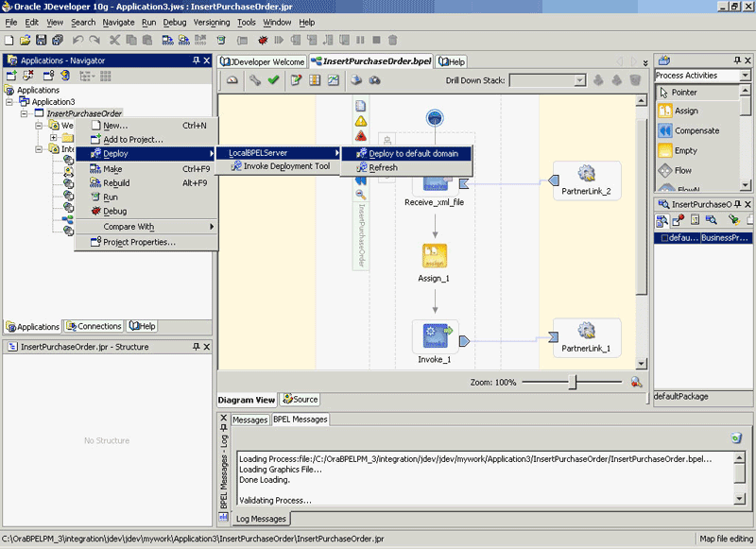This screenshot has height=549, width=756.
Task: Expand the Compare With submenu
Action: tap(146, 227)
